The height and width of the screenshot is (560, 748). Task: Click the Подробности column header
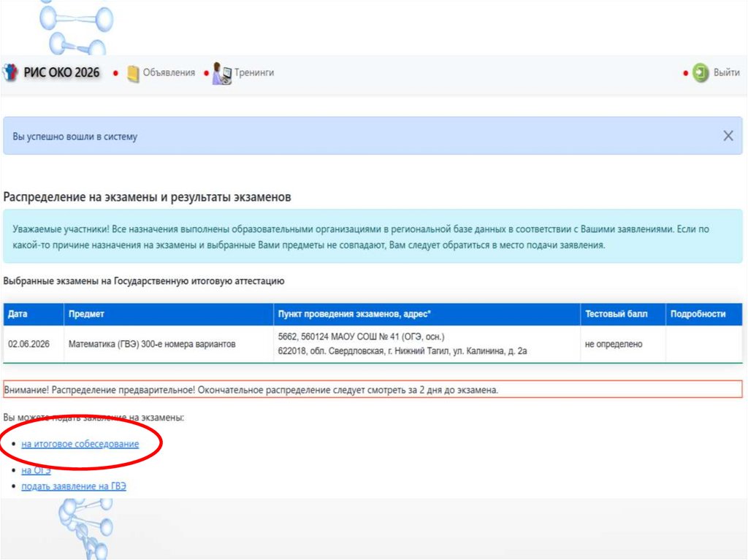[x=704, y=314]
